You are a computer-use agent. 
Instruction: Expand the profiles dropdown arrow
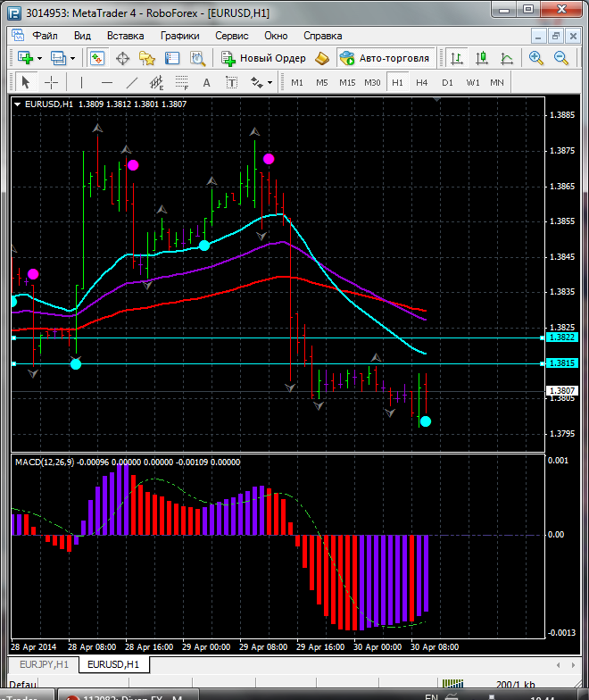(74, 58)
